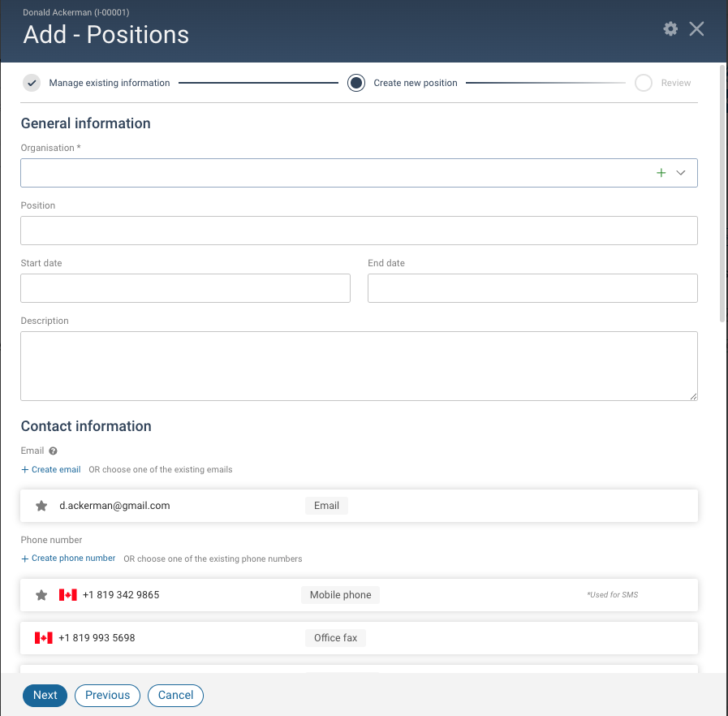Screen dimensions: 728x716
Task: Click the Canadian flag beside the office fax
Action: click(x=44, y=638)
